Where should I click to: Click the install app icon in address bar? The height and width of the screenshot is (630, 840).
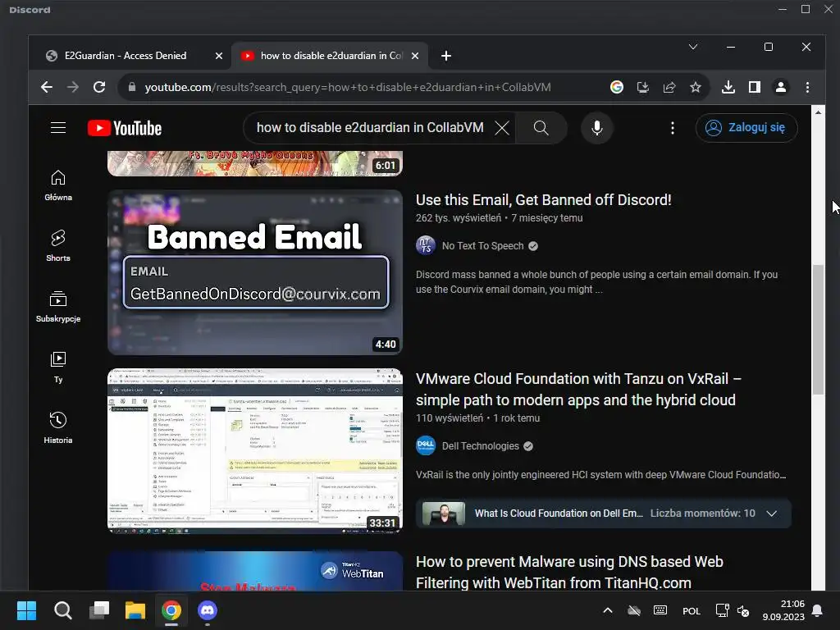(x=643, y=87)
